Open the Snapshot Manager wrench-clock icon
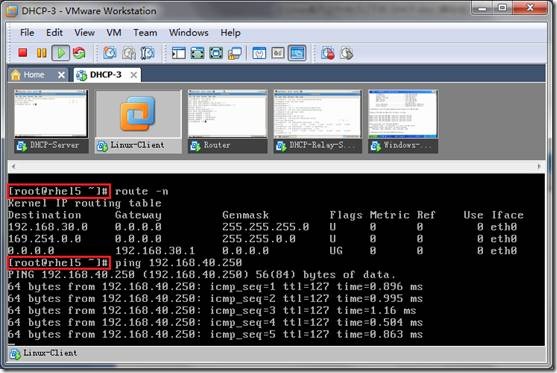This screenshot has width=557, height=373. coord(147,53)
